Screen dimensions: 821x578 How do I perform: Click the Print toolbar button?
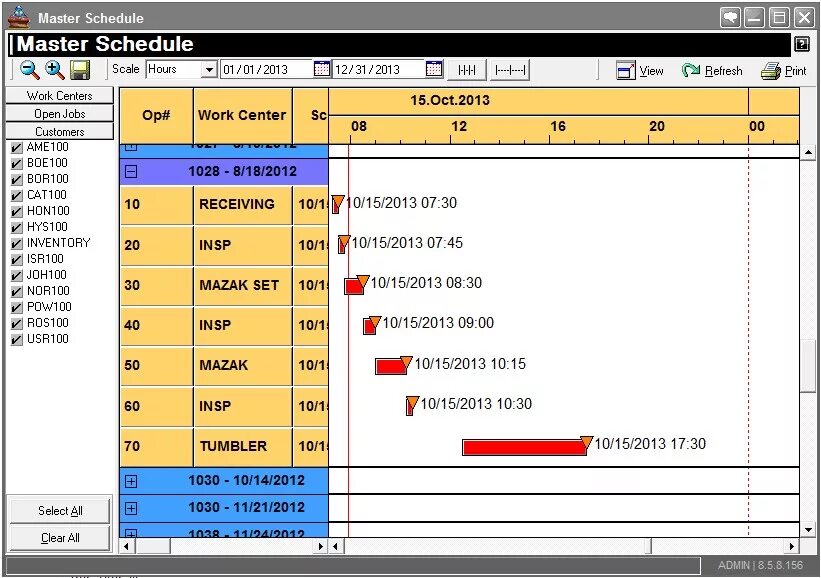tap(784, 70)
